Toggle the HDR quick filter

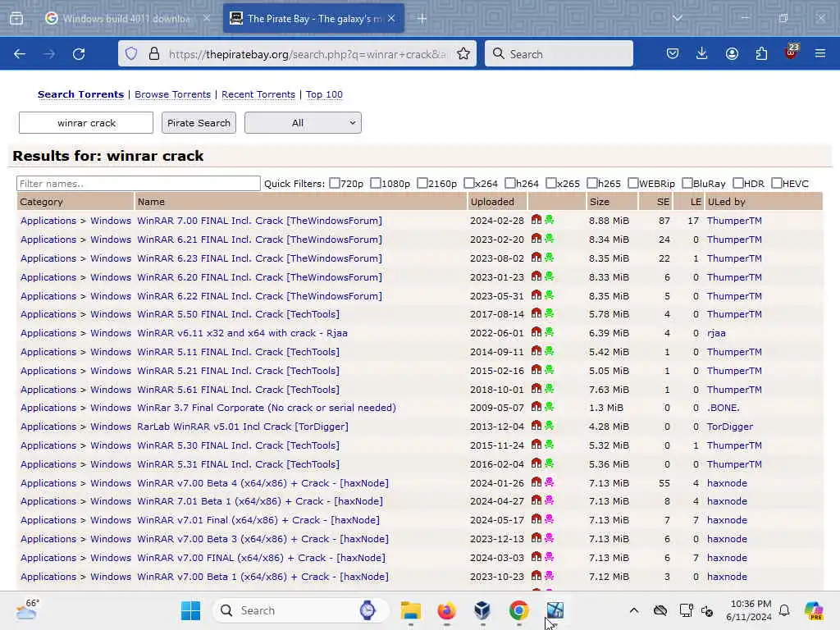[737, 183]
